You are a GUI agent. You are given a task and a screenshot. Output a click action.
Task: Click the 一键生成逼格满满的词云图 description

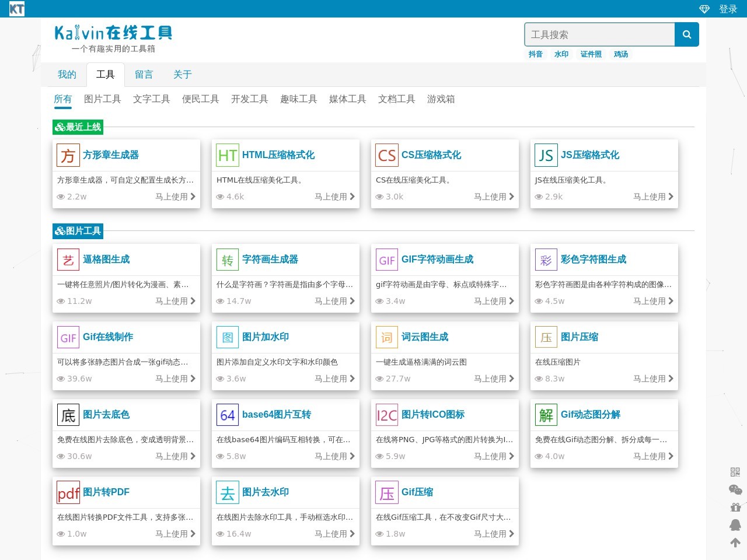point(421,362)
